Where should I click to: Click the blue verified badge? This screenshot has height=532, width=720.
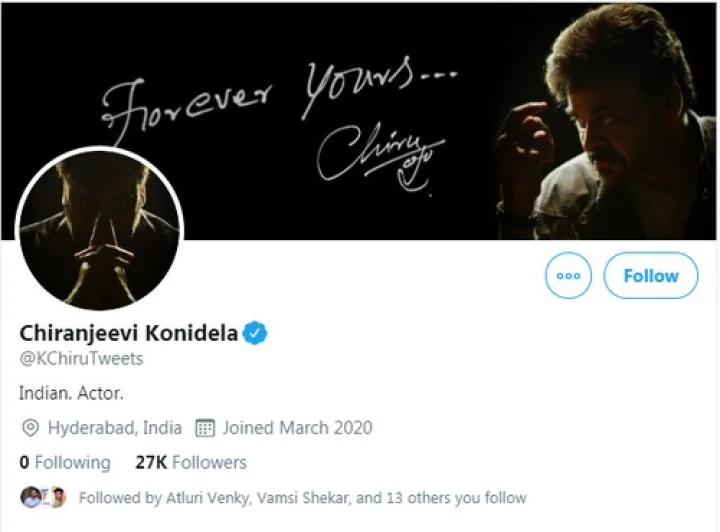pyautogui.click(x=255, y=334)
